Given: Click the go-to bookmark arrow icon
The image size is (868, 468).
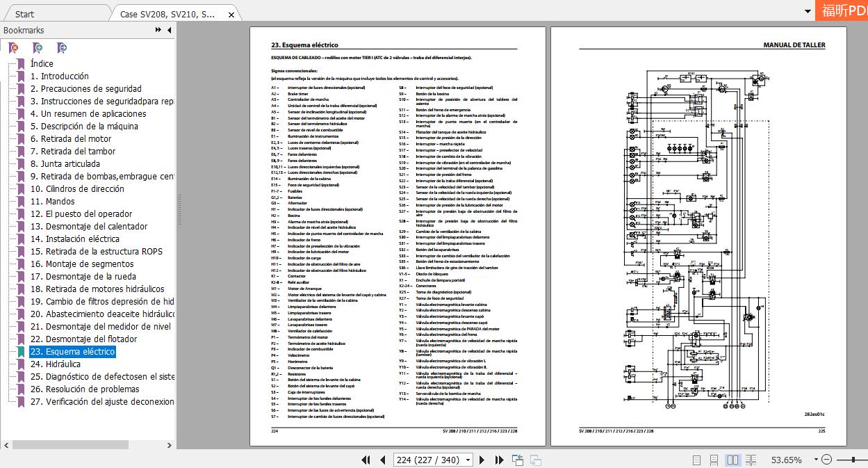Looking at the screenshot, I should [62, 48].
